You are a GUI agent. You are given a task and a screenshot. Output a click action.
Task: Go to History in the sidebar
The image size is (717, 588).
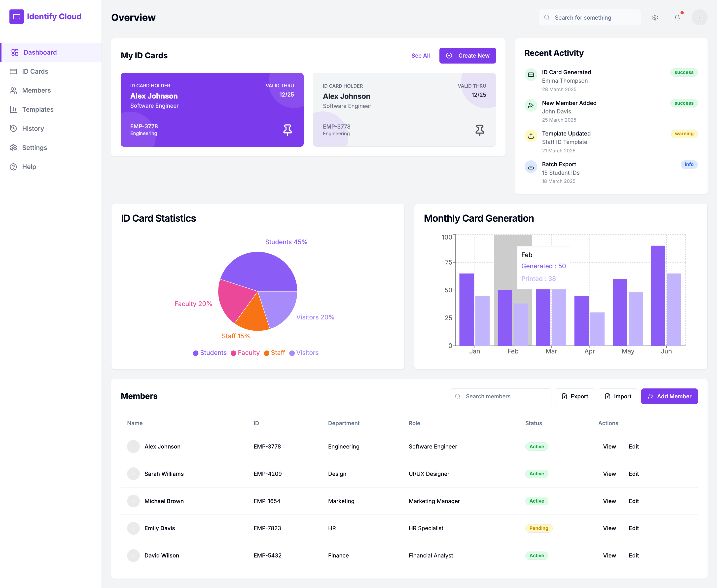[x=33, y=128]
